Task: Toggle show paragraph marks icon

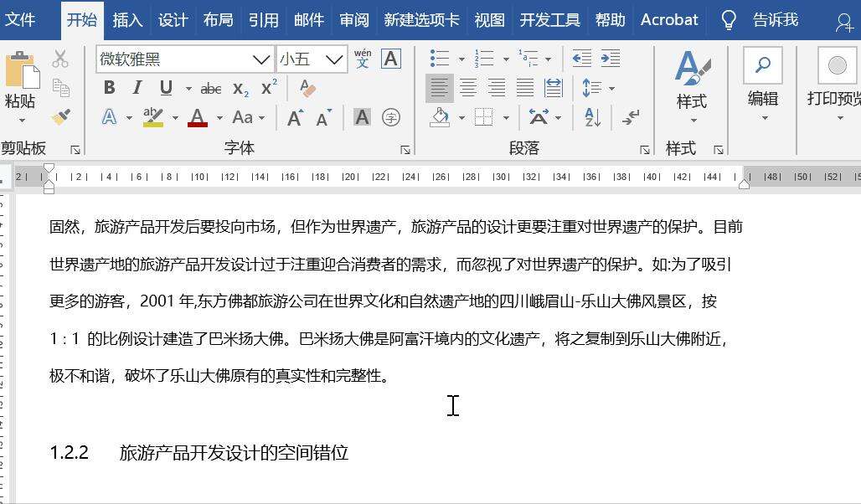Action: [631, 117]
